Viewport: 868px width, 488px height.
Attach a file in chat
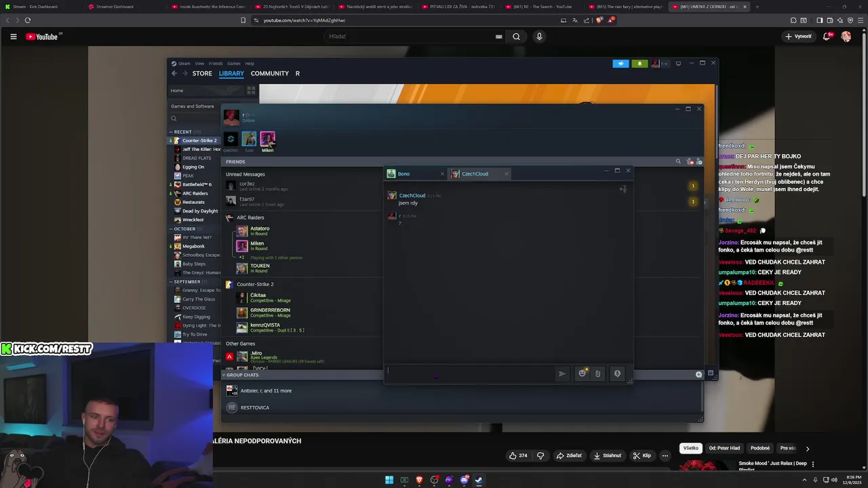(598, 373)
